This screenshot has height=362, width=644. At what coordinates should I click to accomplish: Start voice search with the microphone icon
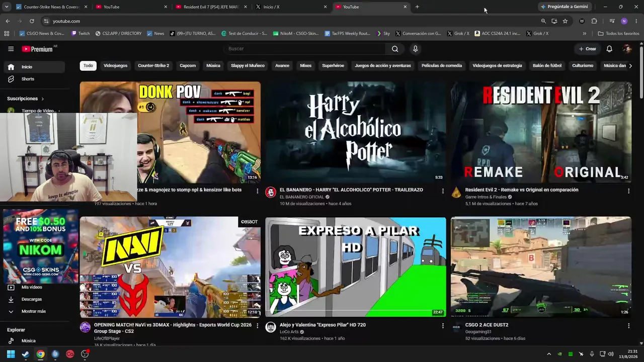(x=415, y=49)
